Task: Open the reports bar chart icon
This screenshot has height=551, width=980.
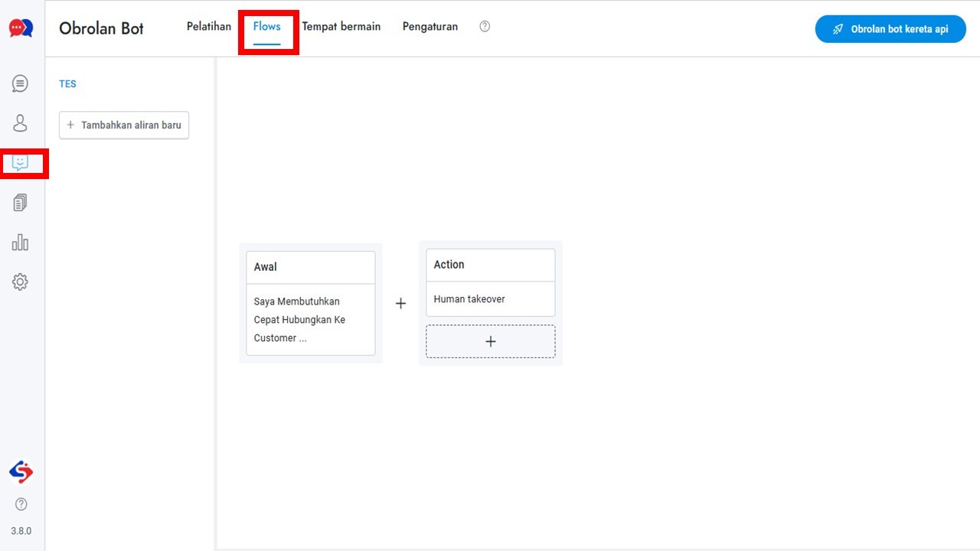Action: click(x=21, y=243)
